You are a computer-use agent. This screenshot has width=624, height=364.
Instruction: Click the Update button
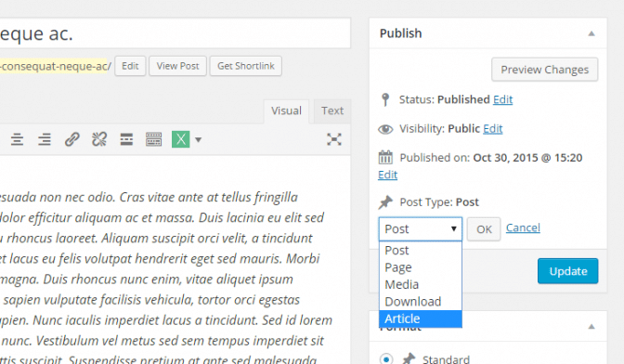568,271
